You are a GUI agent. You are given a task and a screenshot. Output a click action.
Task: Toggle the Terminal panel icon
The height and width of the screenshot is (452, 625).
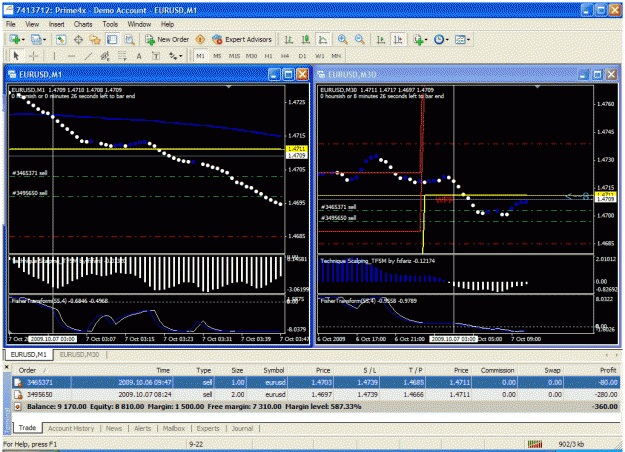point(112,39)
